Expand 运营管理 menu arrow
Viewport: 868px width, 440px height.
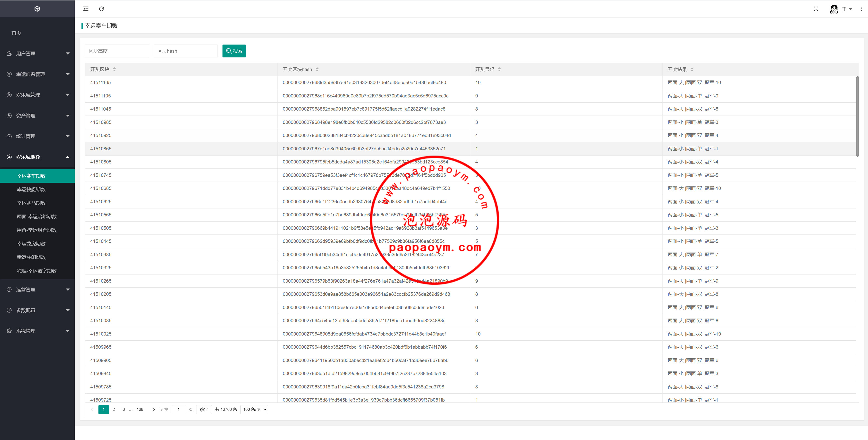pyautogui.click(x=68, y=289)
